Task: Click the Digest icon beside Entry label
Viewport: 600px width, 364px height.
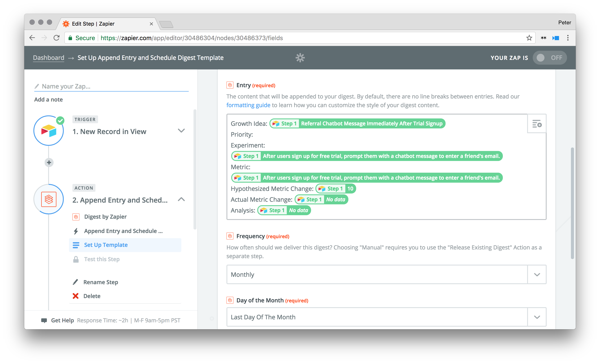Action: (230, 85)
